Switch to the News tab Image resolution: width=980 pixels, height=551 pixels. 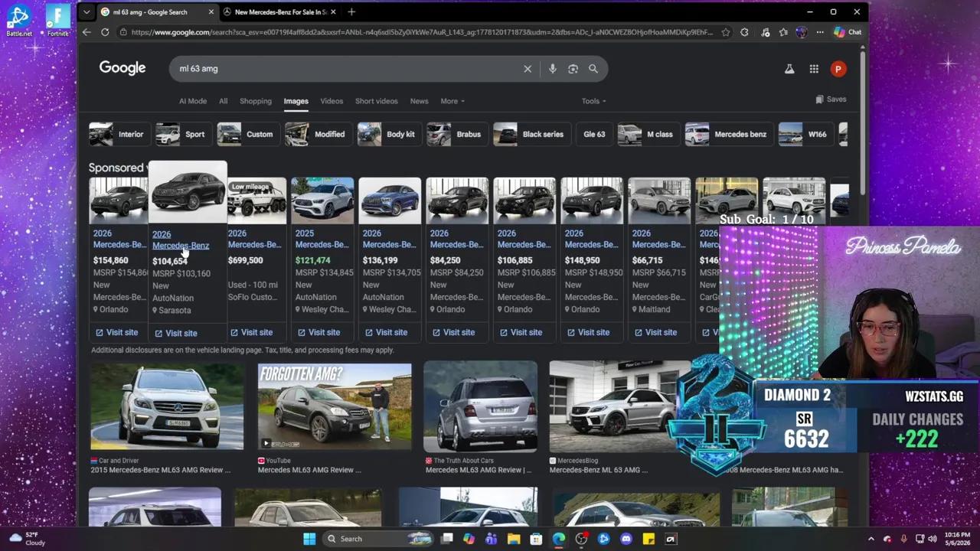point(419,101)
